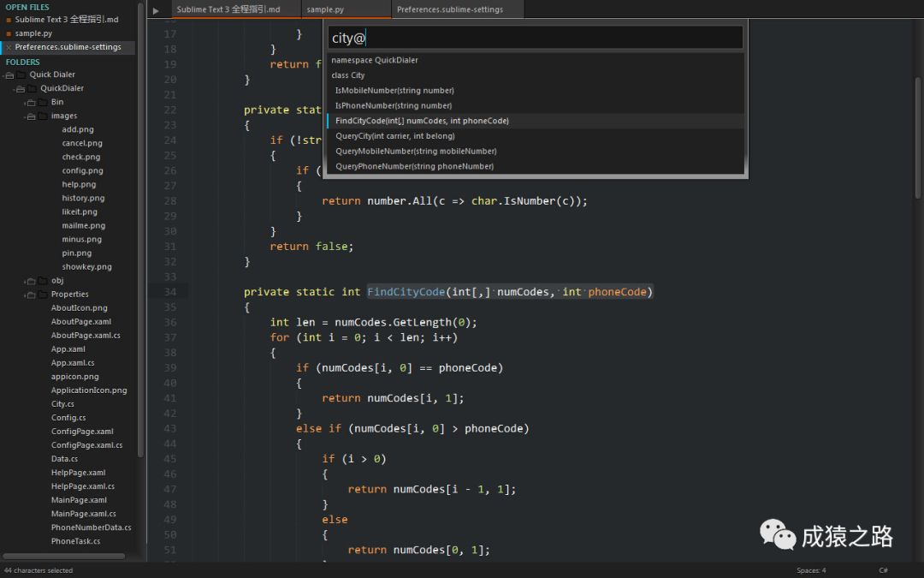Open Sublime Text 3 全程指引.md from Open Files
Screen dimensions: 924x578
pyautogui.click(x=67, y=20)
